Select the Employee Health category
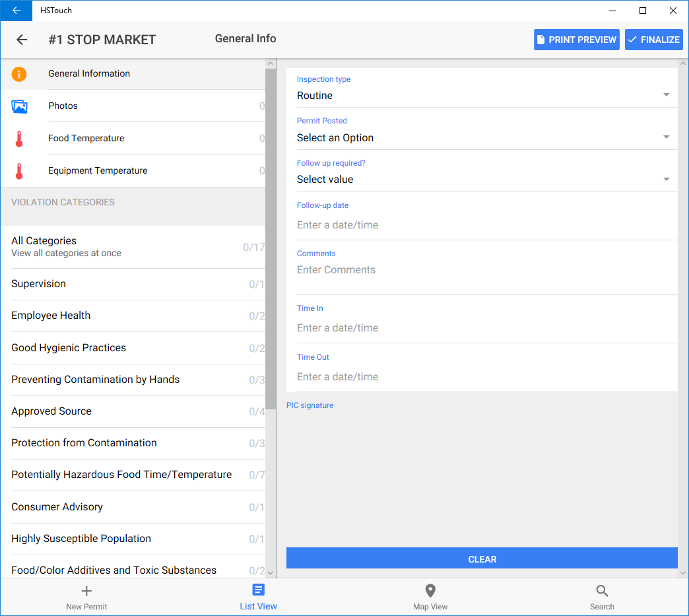 (x=133, y=316)
